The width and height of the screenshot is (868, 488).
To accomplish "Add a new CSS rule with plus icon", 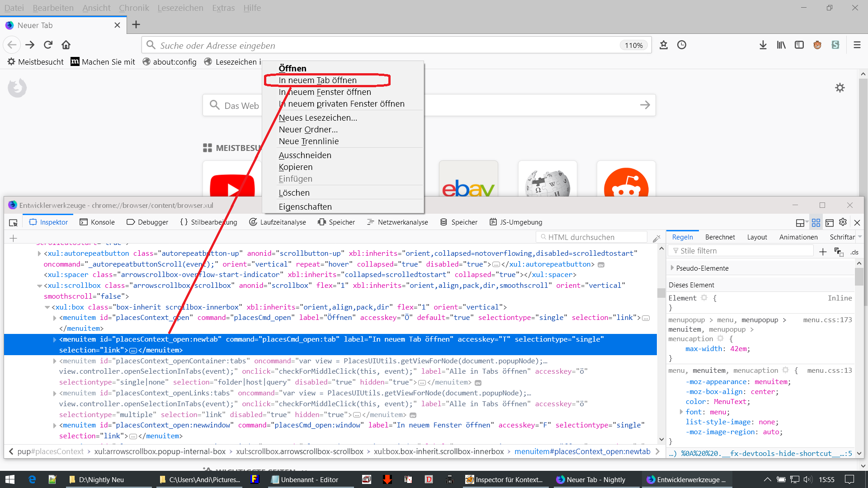I will 823,252.
